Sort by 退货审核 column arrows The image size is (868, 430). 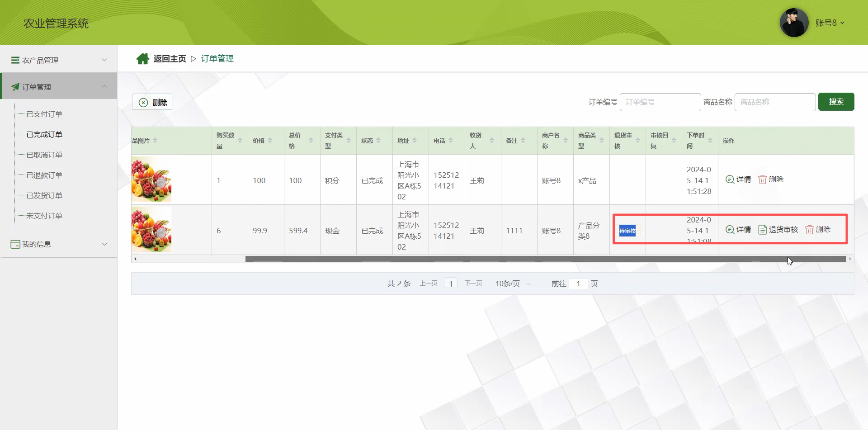tap(638, 141)
